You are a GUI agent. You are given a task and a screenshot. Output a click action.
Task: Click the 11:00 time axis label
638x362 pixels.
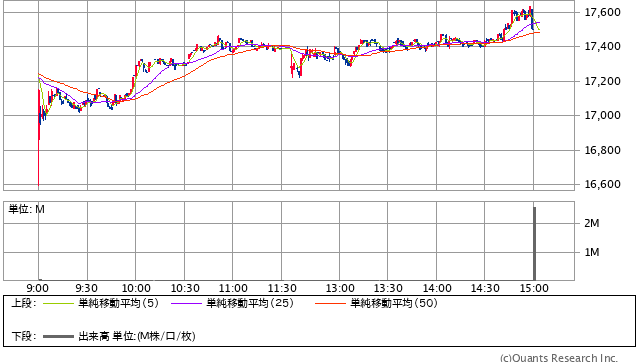(x=233, y=288)
